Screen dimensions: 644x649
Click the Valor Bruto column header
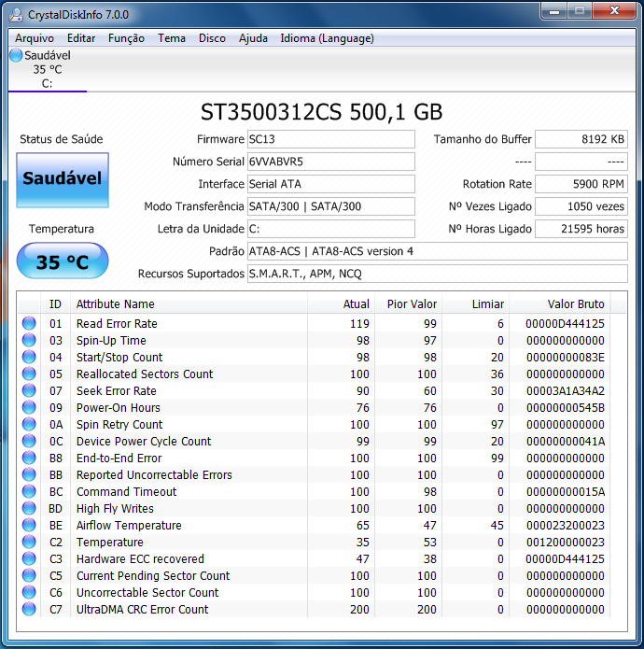point(560,303)
